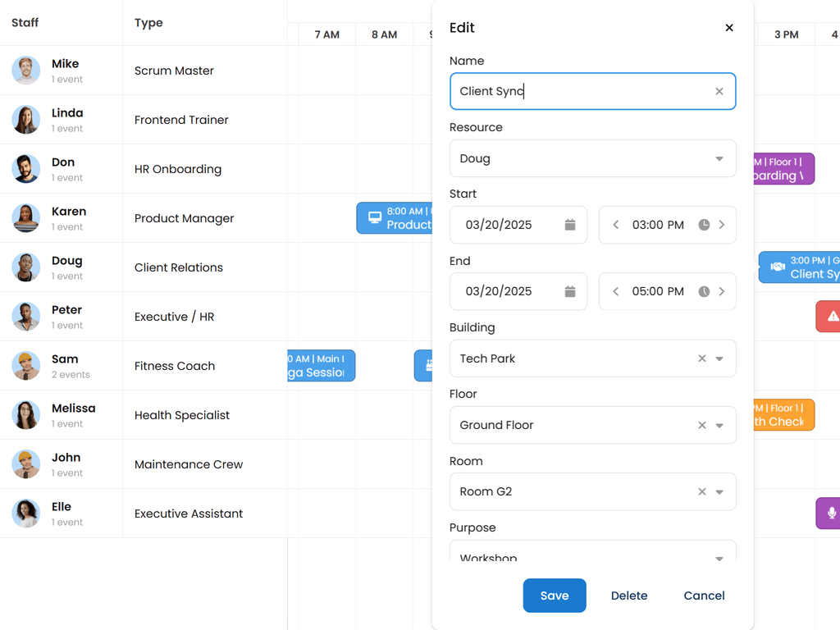The height and width of the screenshot is (630, 840).
Task: Step Start time forward with right arrow
Action: [x=722, y=225]
